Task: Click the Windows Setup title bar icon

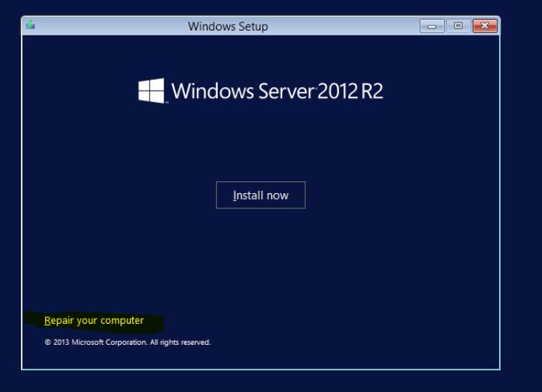Action: pyautogui.click(x=30, y=25)
